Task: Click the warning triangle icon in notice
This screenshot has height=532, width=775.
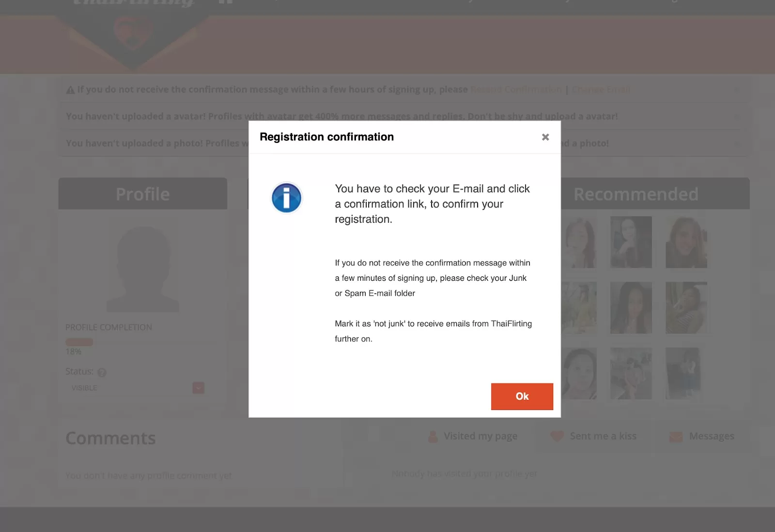Action: tap(70, 90)
